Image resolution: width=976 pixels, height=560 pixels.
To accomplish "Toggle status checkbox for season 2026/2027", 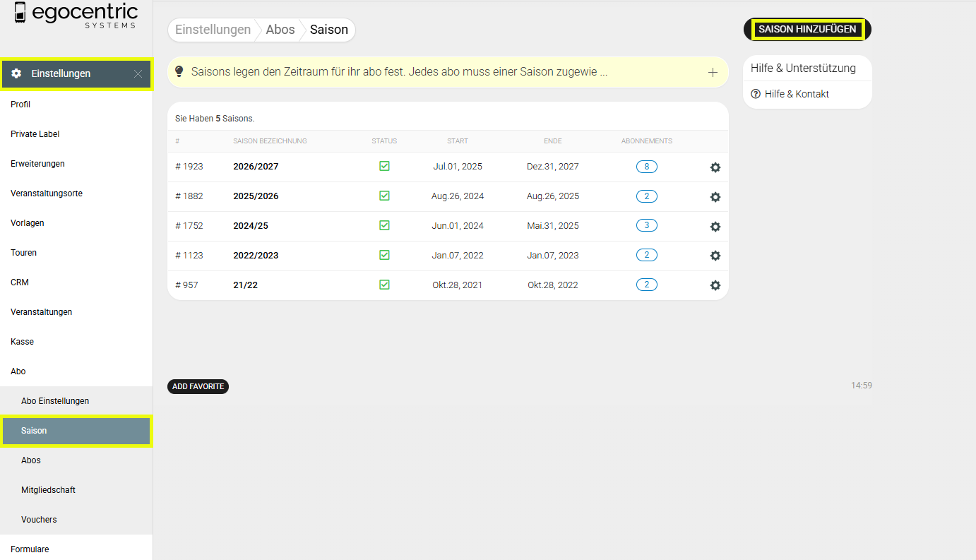I will tap(384, 166).
